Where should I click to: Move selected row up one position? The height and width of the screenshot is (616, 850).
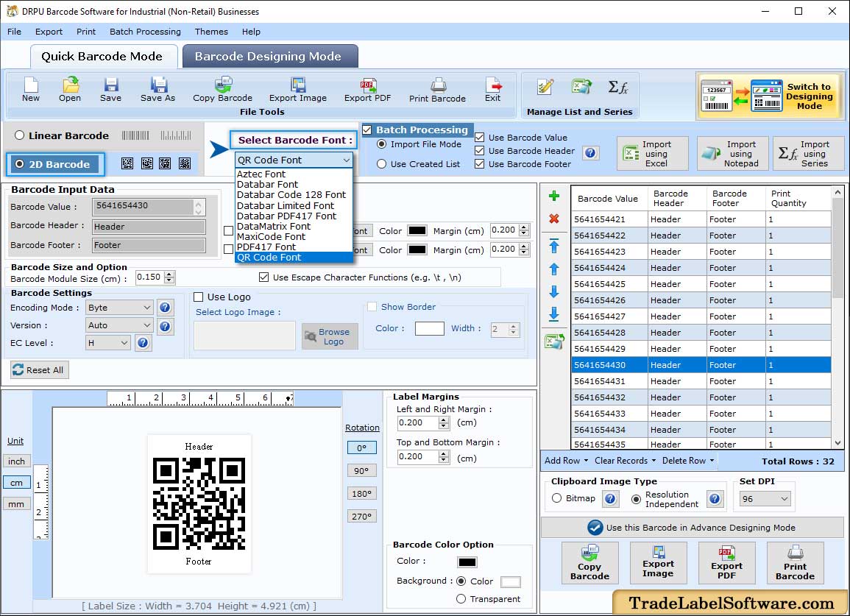[x=554, y=269]
